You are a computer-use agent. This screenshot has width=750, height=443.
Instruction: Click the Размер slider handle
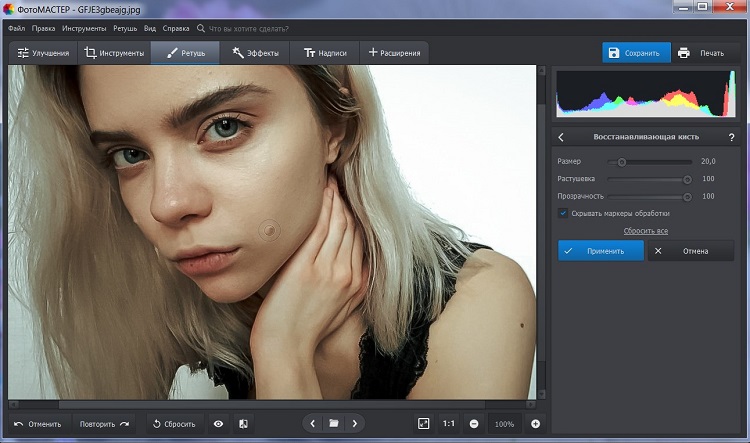(622, 161)
